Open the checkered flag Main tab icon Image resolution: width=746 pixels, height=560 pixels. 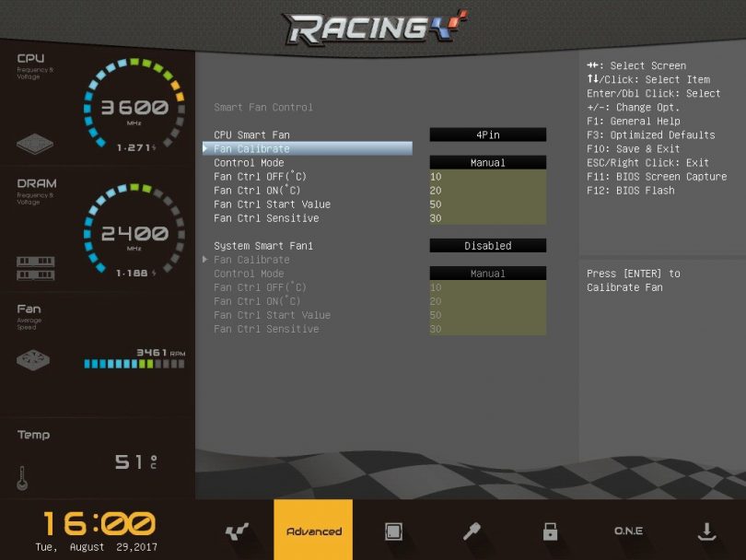coord(236,531)
